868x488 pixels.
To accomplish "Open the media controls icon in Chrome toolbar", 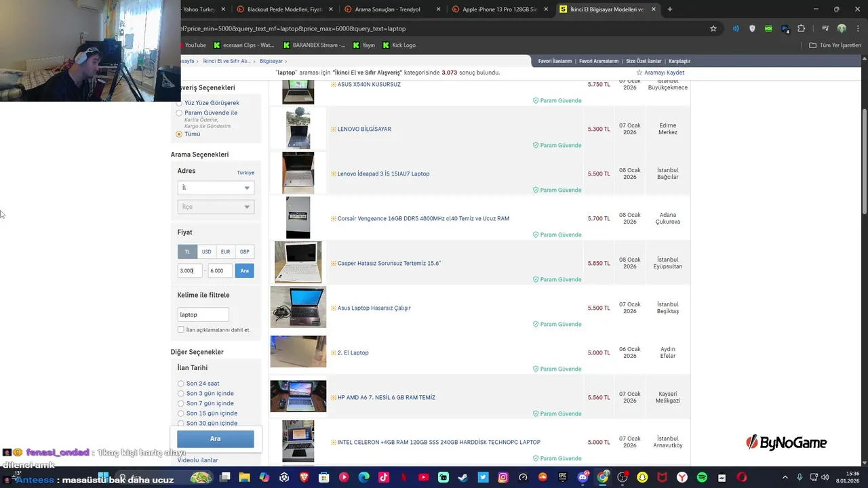I will [825, 28].
